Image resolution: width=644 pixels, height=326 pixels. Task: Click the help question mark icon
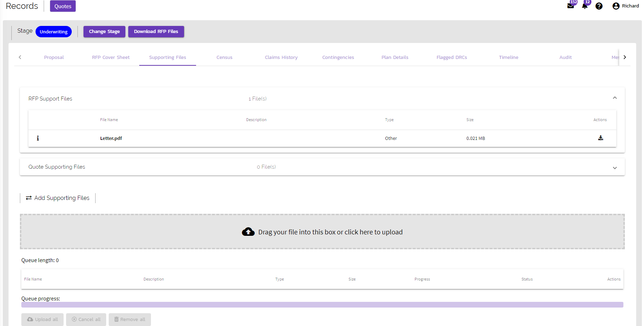(x=599, y=6)
